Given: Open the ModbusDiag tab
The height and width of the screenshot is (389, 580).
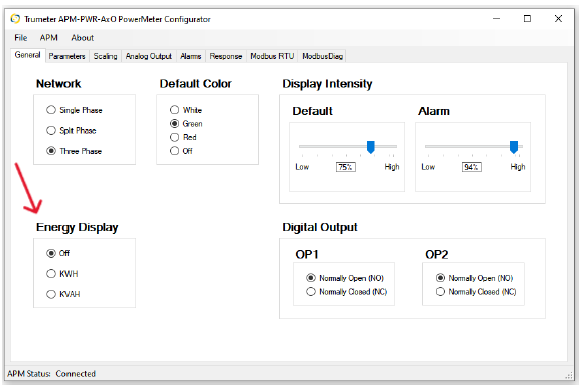Looking at the screenshot, I should [x=322, y=56].
